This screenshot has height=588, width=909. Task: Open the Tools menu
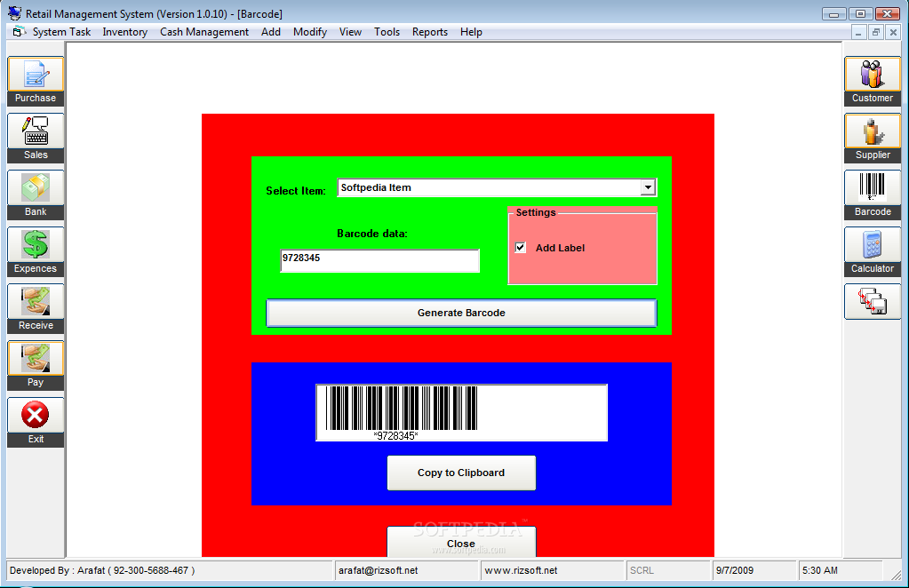[387, 32]
